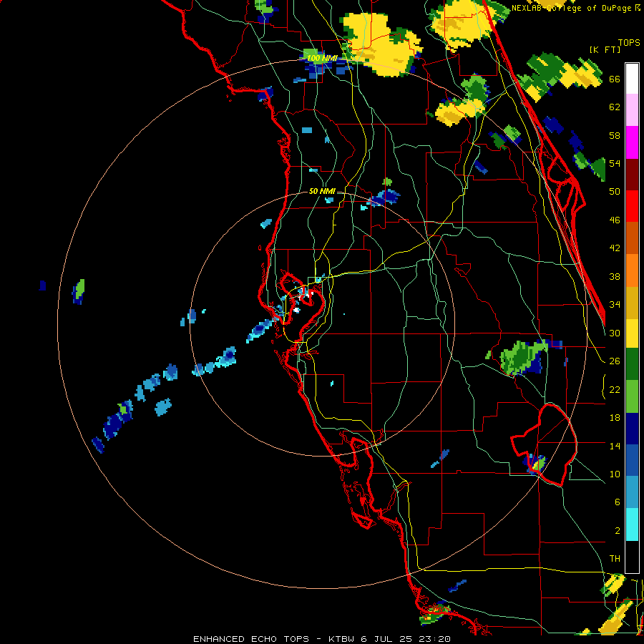Click the [K FT] units label
This screenshot has height=644, width=644.
(605, 50)
